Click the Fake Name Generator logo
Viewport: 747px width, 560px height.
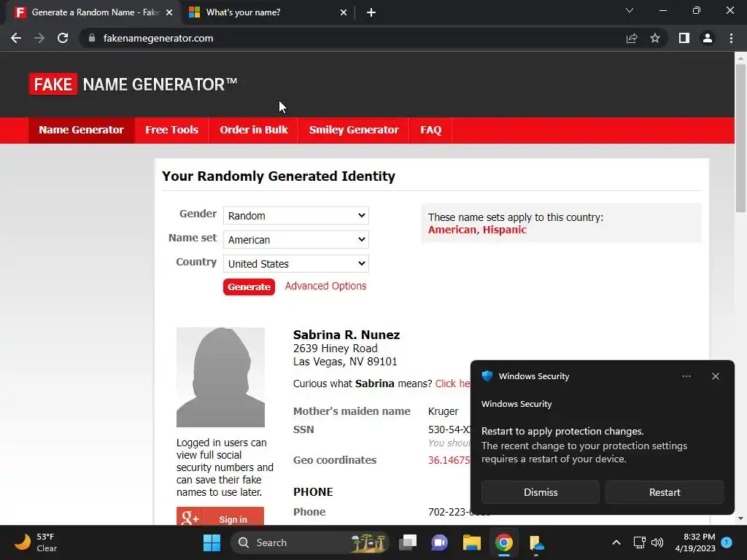tap(133, 85)
